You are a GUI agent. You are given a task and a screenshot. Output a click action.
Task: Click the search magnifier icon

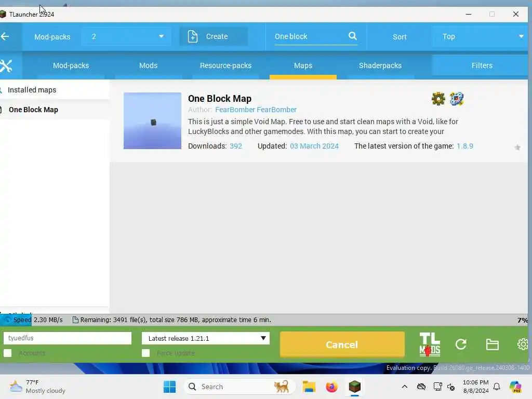(x=353, y=36)
